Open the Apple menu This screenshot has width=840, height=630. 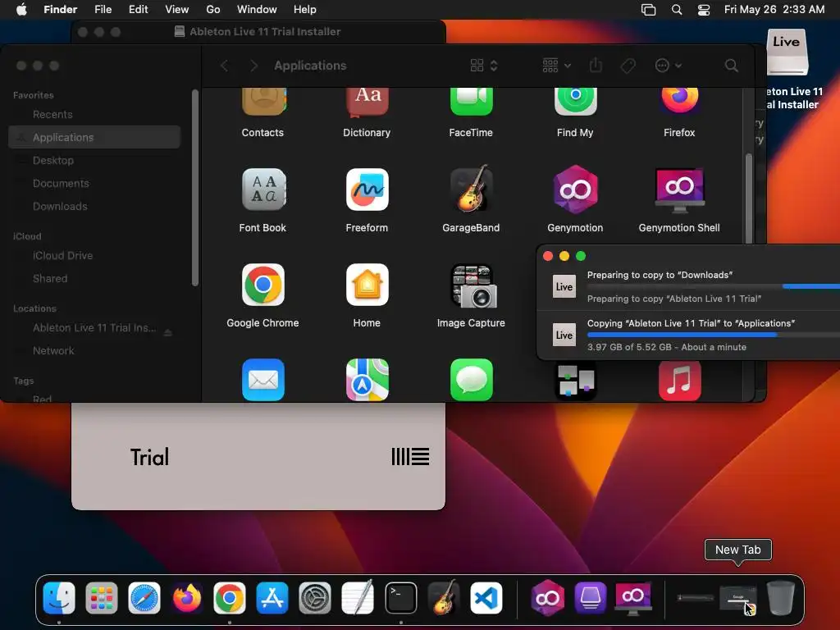point(21,10)
